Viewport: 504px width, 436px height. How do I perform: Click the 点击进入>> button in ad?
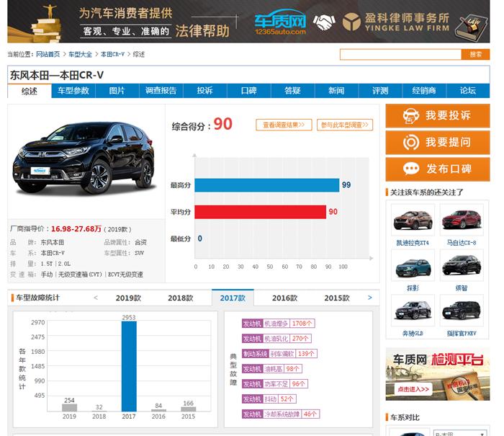coord(413,389)
